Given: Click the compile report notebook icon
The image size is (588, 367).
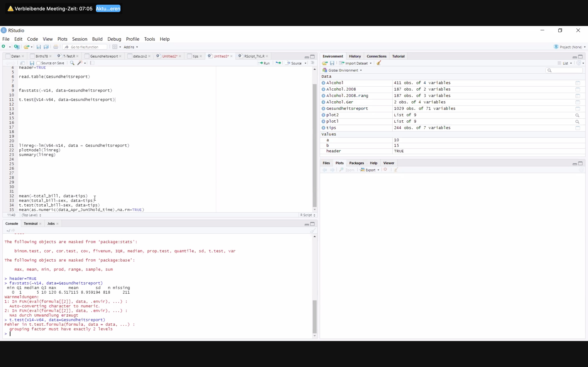Looking at the screenshot, I should pos(92,63).
